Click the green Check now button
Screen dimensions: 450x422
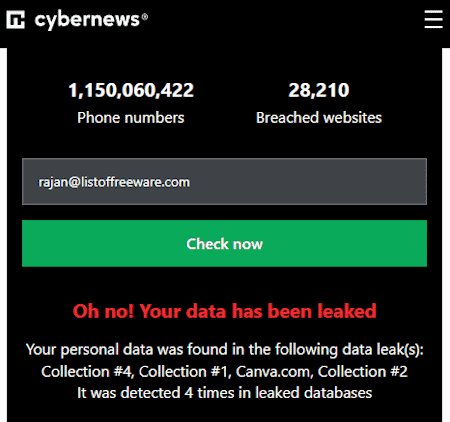224,244
